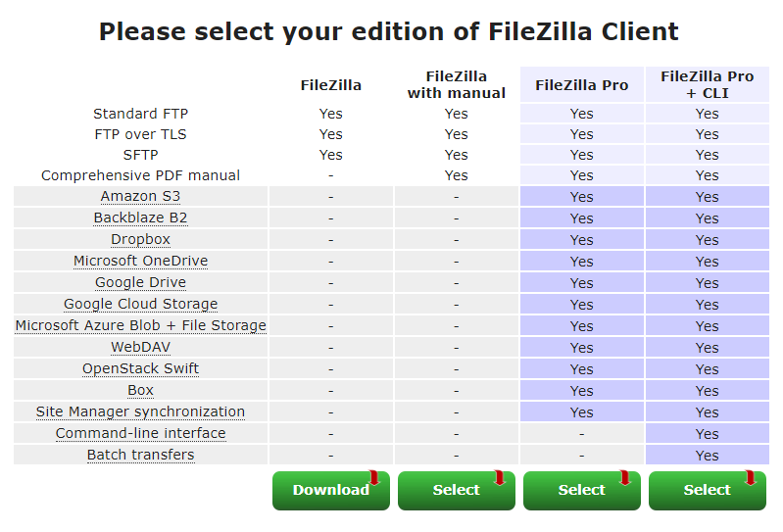This screenshot has width=783, height=532.
Task: Select the FileZilla Pro + CLI edition
Action: point(707,490)
